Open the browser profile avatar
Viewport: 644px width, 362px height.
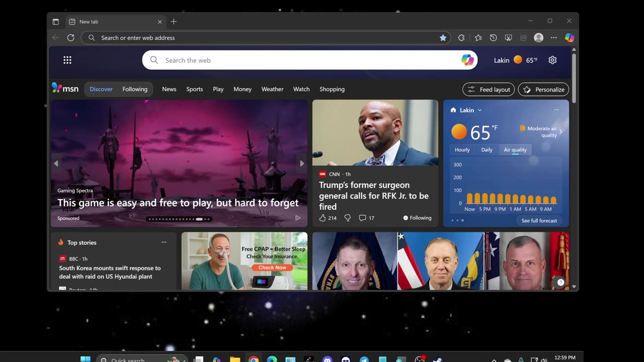(539, 38)
